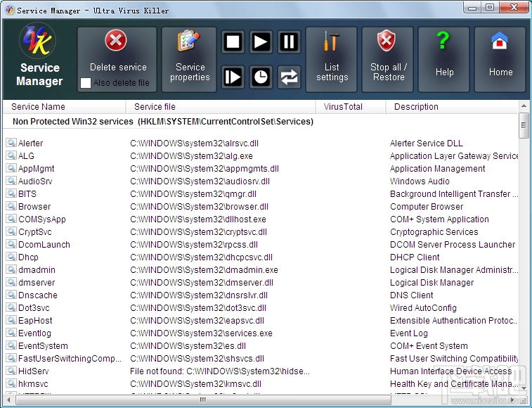Screen dimensions: 532x408
Task: Click the Windows Audio description
Action: [x=420, y=181]
